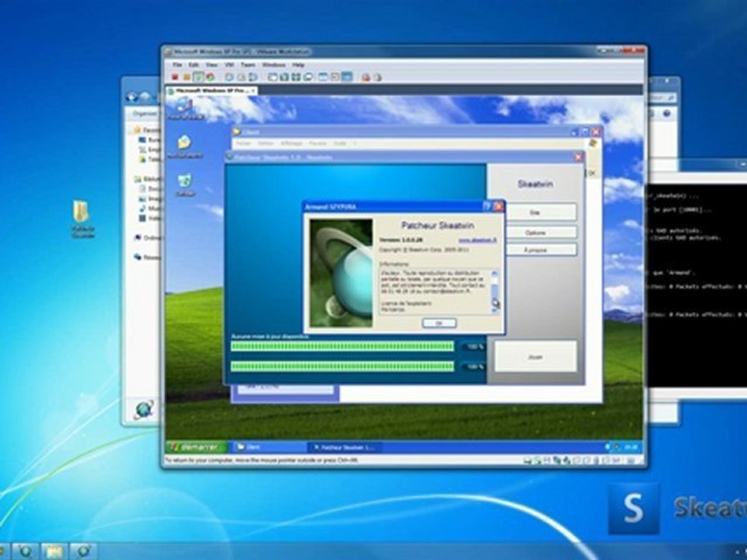Click the lower green progress bar
Viewport: 747px width, 560px height.
point(342,366)
